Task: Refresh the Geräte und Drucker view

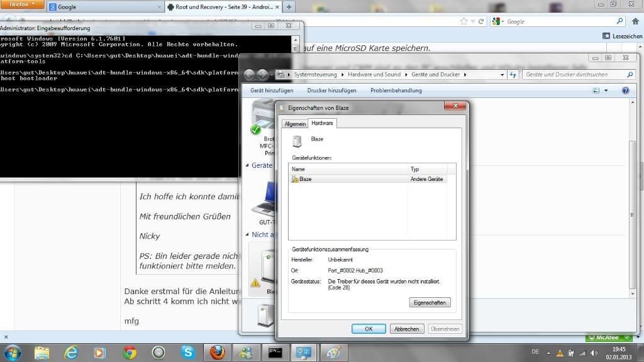Action: (x=513, y=75)
